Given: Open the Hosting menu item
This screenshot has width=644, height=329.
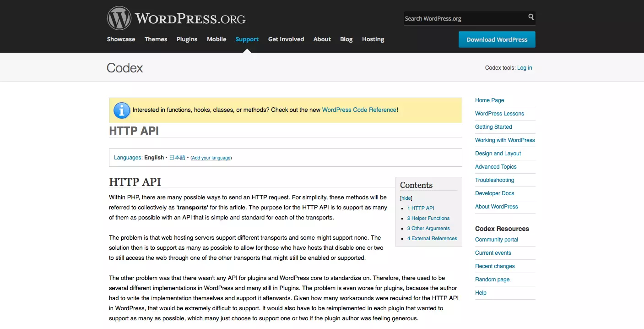Looking at the screenshot, I should [x=373, y=39].
